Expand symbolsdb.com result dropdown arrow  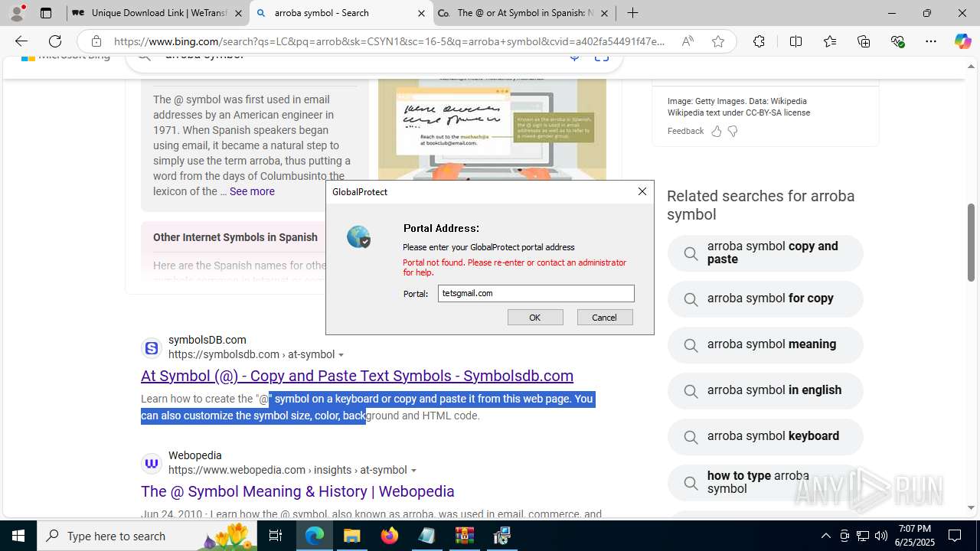(341, 355)
